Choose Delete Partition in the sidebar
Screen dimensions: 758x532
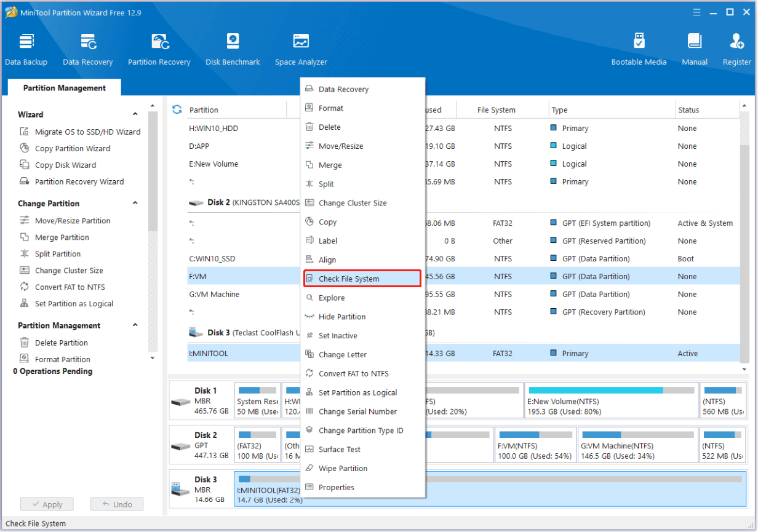(x=54, y=343)
